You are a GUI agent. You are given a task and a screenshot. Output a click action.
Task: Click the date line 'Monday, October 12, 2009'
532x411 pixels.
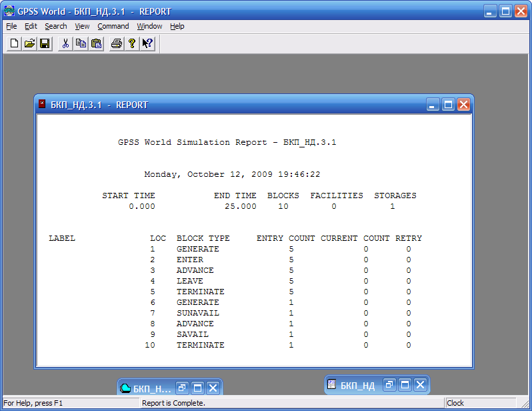pyautogui.click(x=208, y=174)
